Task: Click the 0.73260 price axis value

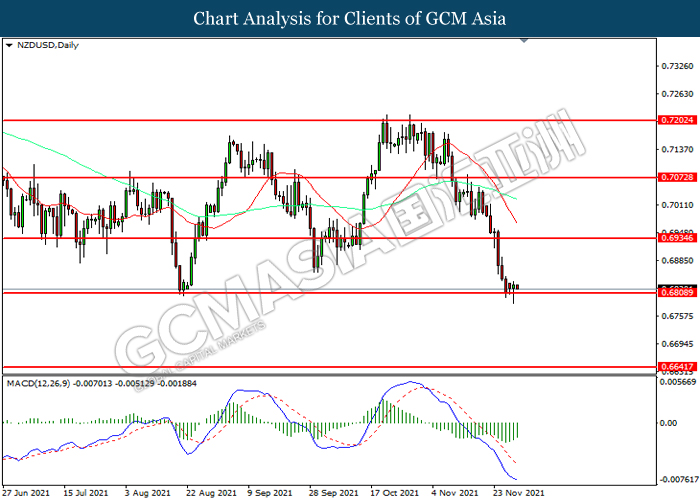Action: [x=677, y=66]
